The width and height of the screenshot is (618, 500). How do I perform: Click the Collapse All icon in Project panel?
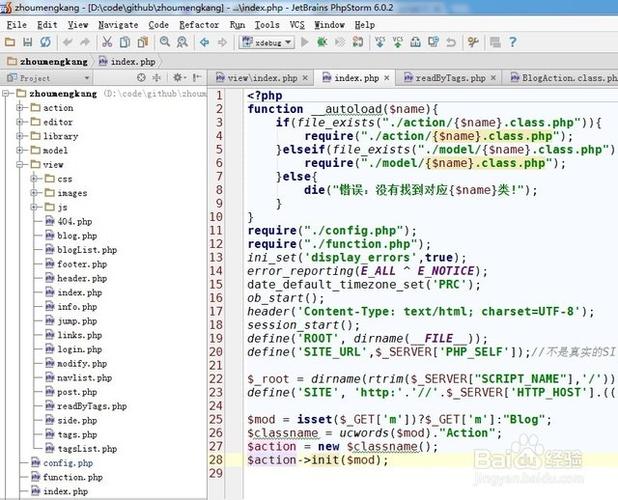coord(156,78)
